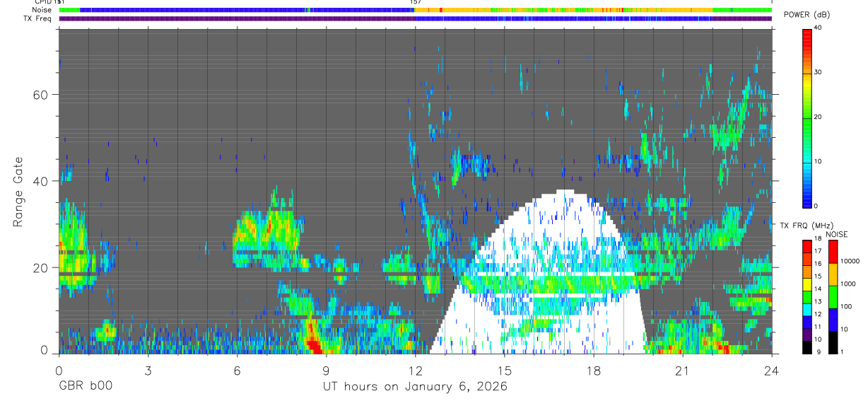Click the '30' label on POWER colorbar

click(819, 72)
